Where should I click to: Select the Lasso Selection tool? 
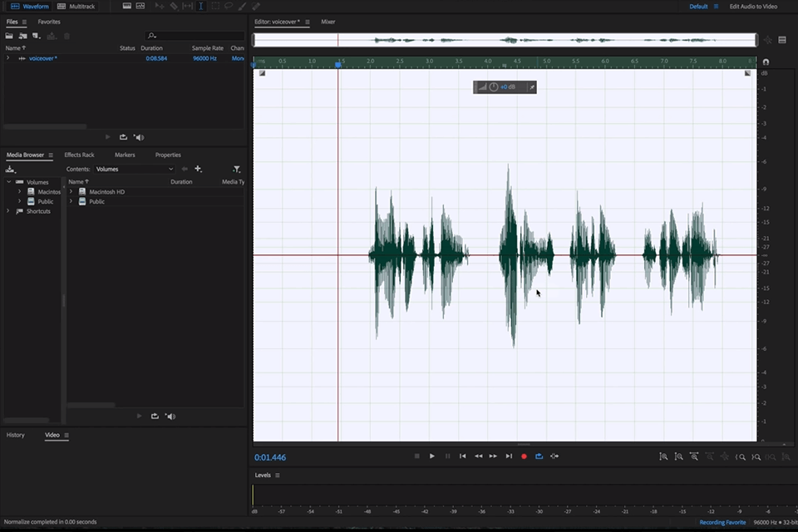point(228,6)
